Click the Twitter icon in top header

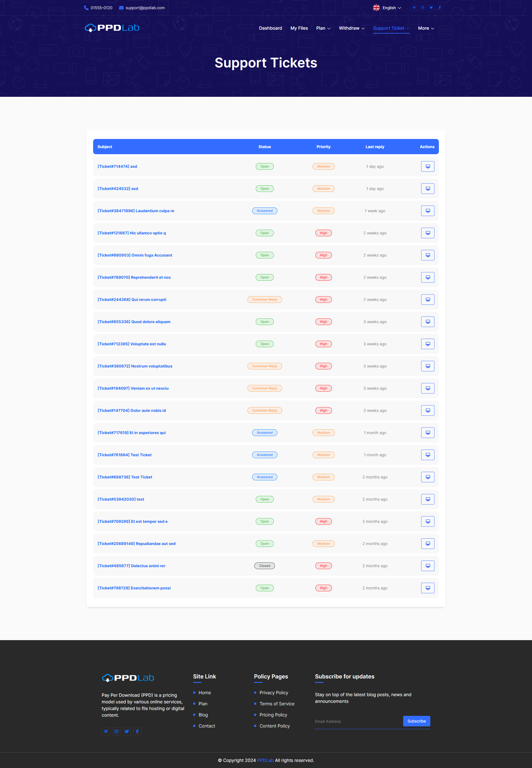[x=431, y=8]
